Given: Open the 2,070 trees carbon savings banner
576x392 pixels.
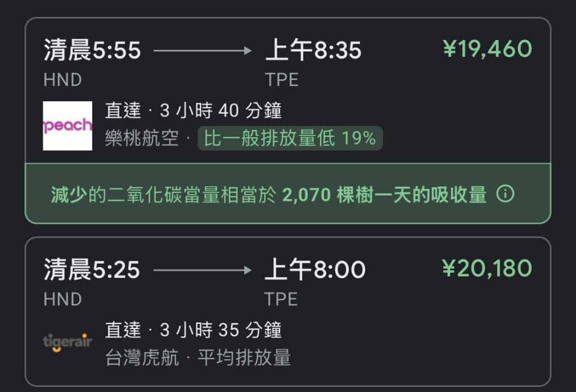Looking at the screenshot, I should [288, 193].
